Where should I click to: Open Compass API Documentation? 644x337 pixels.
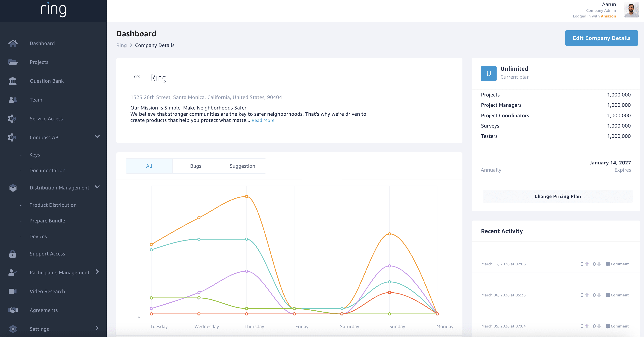point(48,170)
